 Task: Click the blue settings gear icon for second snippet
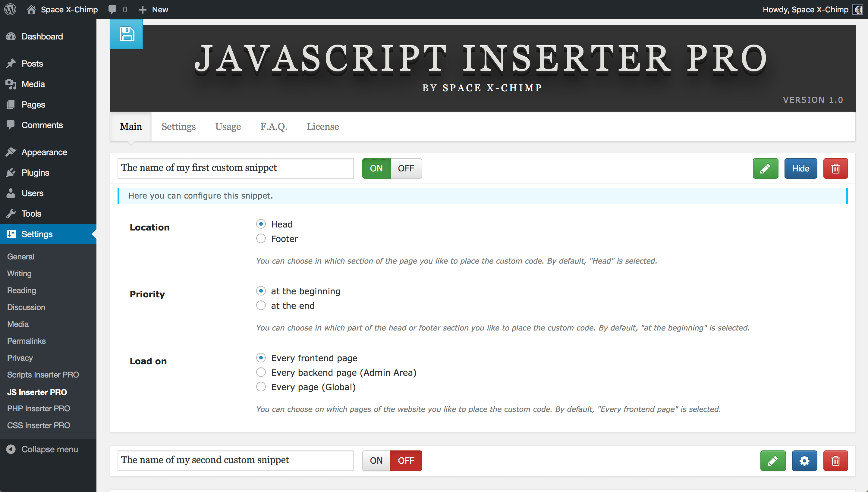point(804,460)
